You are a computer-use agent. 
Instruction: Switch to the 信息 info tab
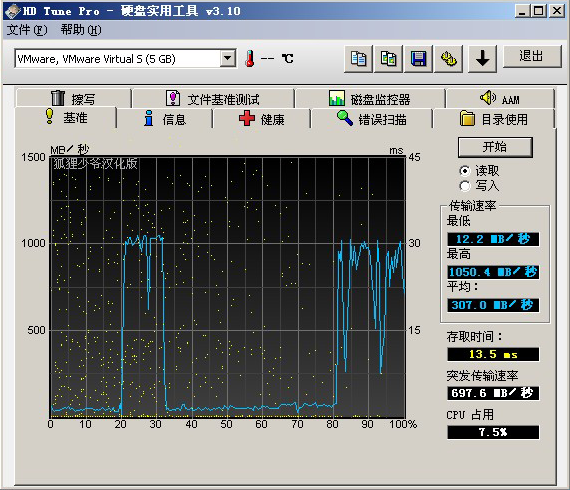tap(165, 119)
